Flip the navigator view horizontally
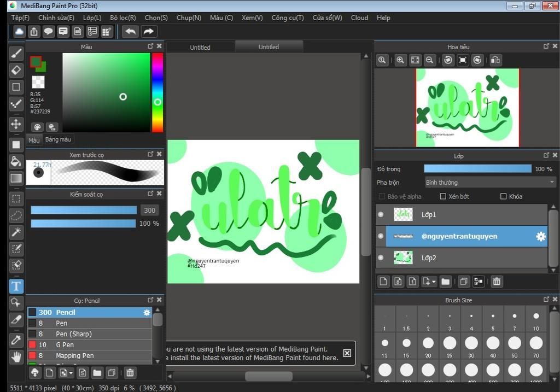Screen dimensions: 560x392 click(495, 60)
